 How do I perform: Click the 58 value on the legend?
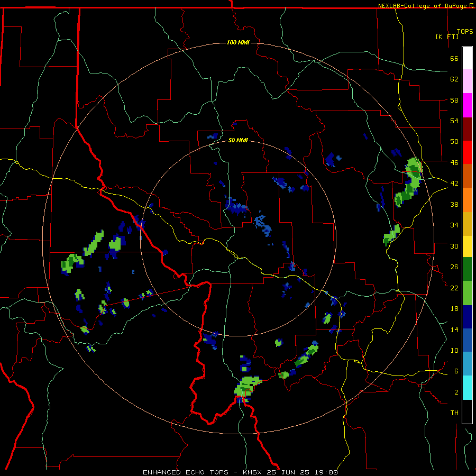454,100
